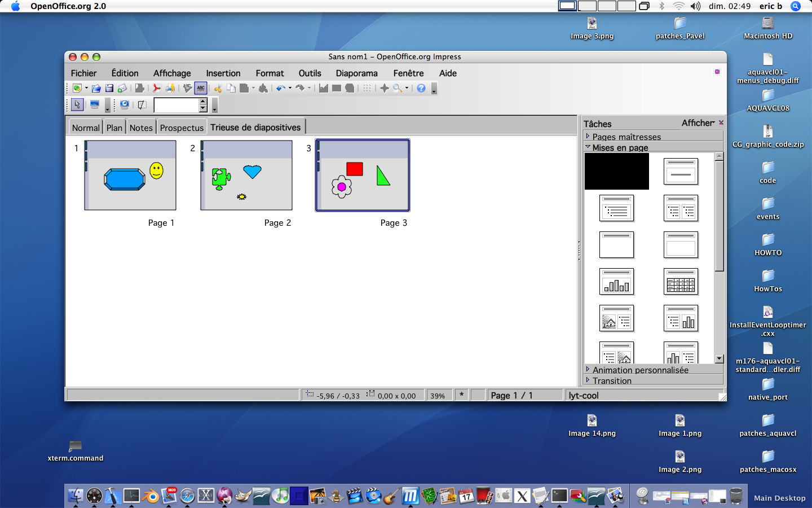The width and height of the screenshot is (812, 508).
Task: Click the Cut scissors icon
Action: [x=218, y=88]
